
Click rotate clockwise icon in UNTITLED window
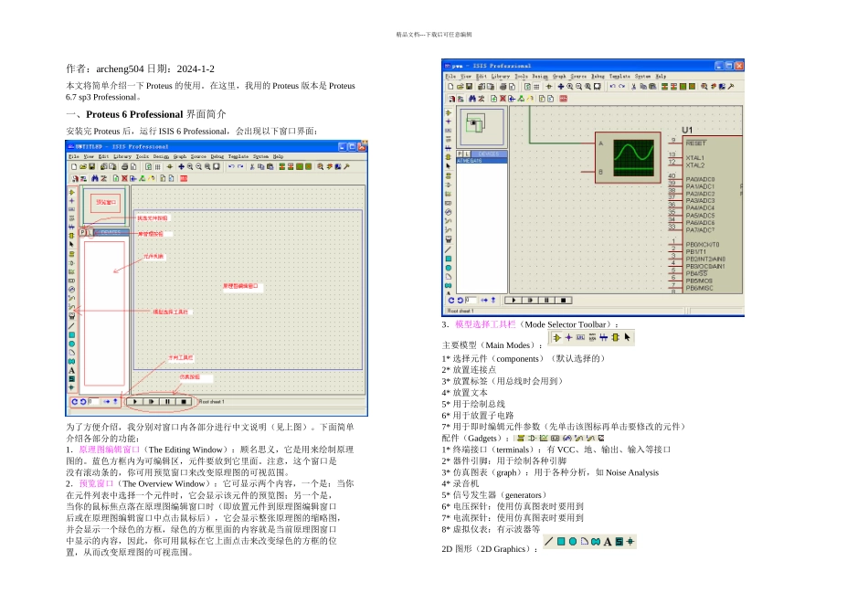click(74, 401)
